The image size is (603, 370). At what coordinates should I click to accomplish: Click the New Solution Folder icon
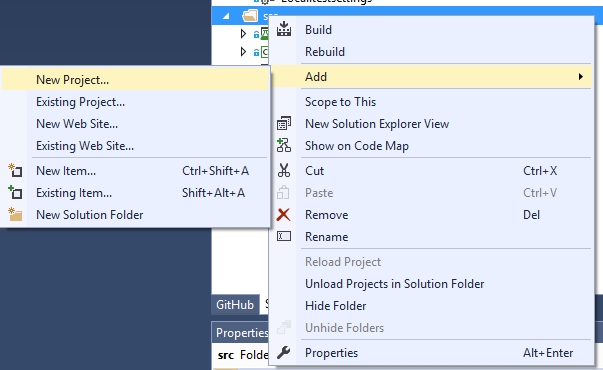click(x=15, y=214)
